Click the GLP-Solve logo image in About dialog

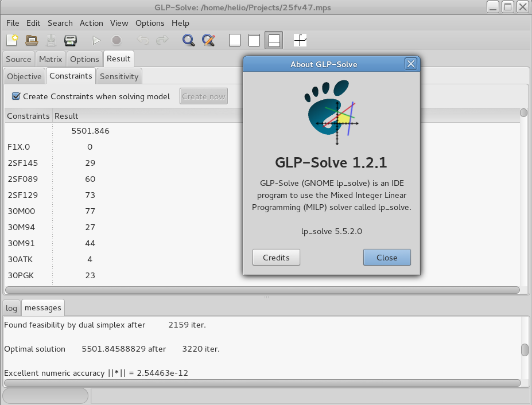click(x=332, y=112)
